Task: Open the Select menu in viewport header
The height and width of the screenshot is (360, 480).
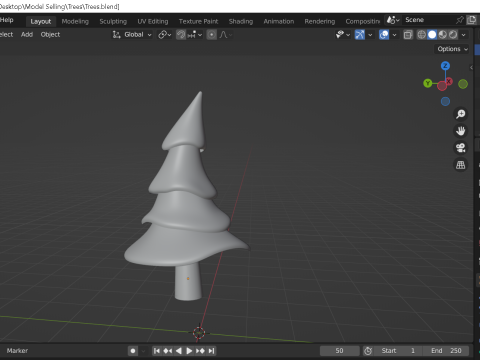Action: click(6, 34)
